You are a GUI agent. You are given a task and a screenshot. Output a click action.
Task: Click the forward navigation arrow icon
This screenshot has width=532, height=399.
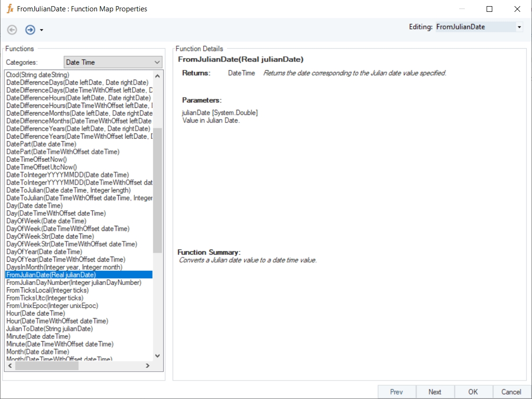coord(30,30)
